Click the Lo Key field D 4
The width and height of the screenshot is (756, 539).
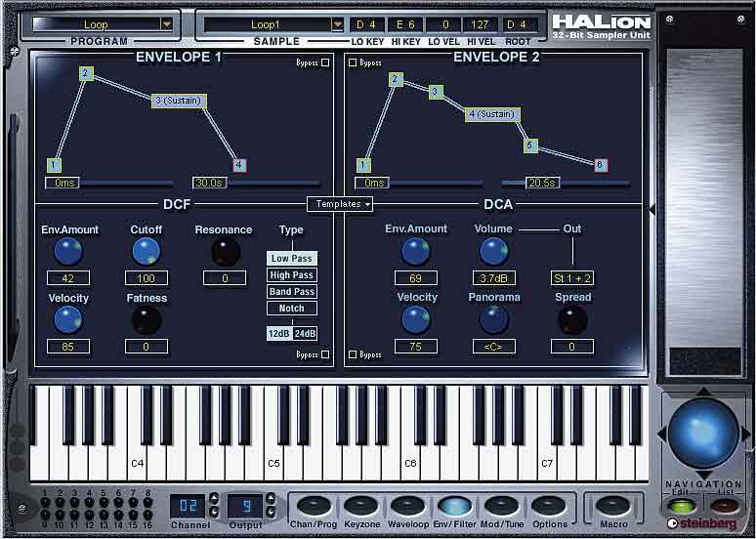[x=367, y=24]
